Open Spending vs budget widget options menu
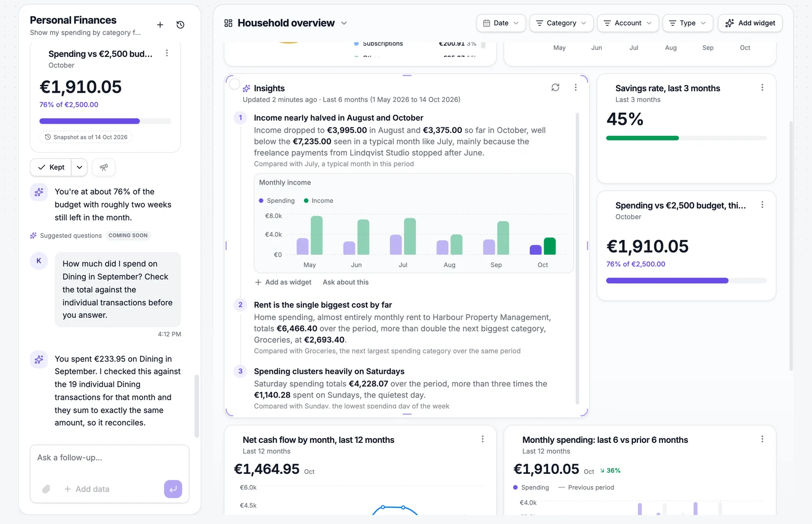This screenshot has height=524, width=812. pos(762,204)
